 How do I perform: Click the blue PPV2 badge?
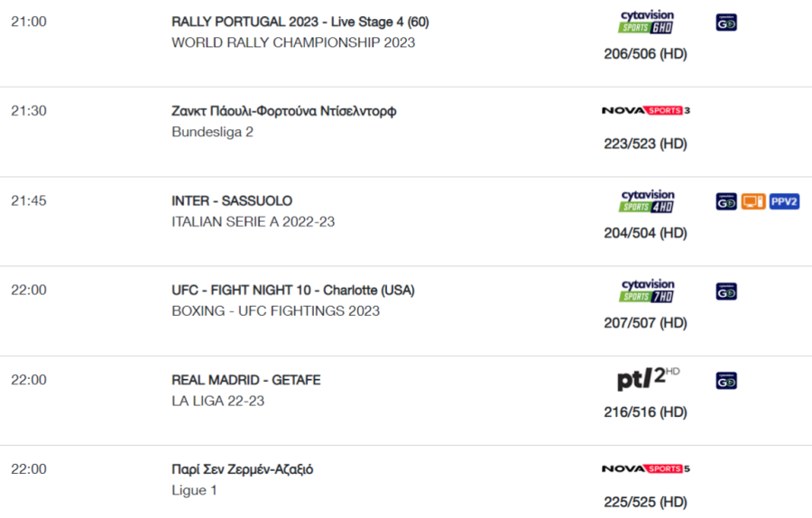tap(784, 201)
